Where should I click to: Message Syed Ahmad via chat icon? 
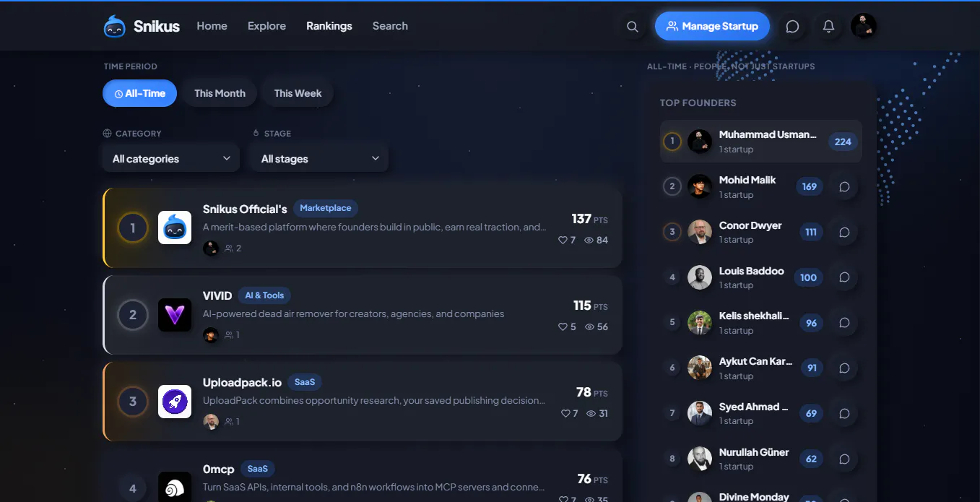pyautogui.click(x=844, y=414)
